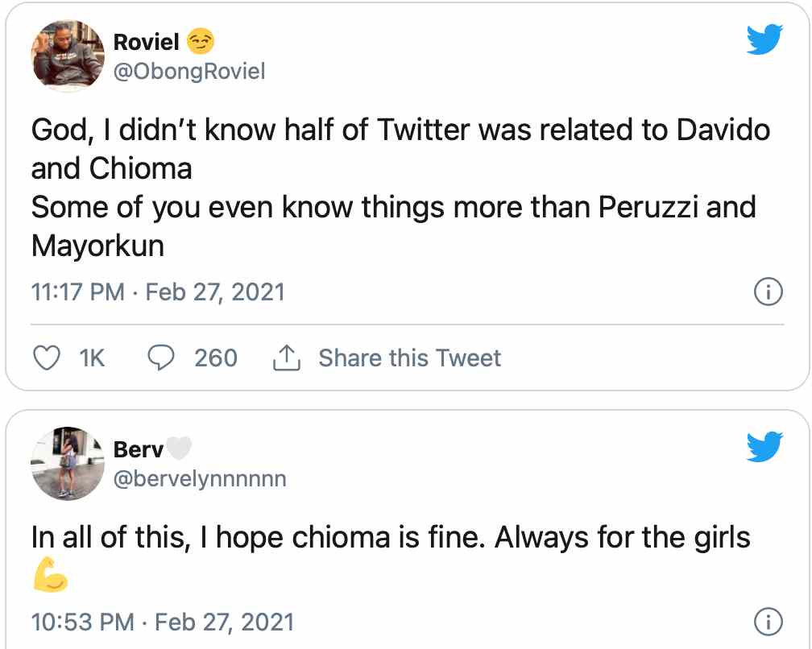Open Roviel's profile picture
Screen dimensions: 812x649
pos(68,56)
